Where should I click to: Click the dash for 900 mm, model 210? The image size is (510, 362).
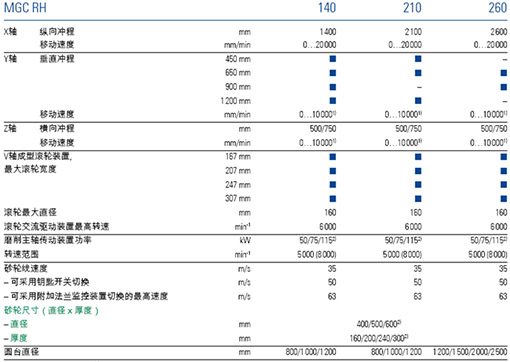419,87
